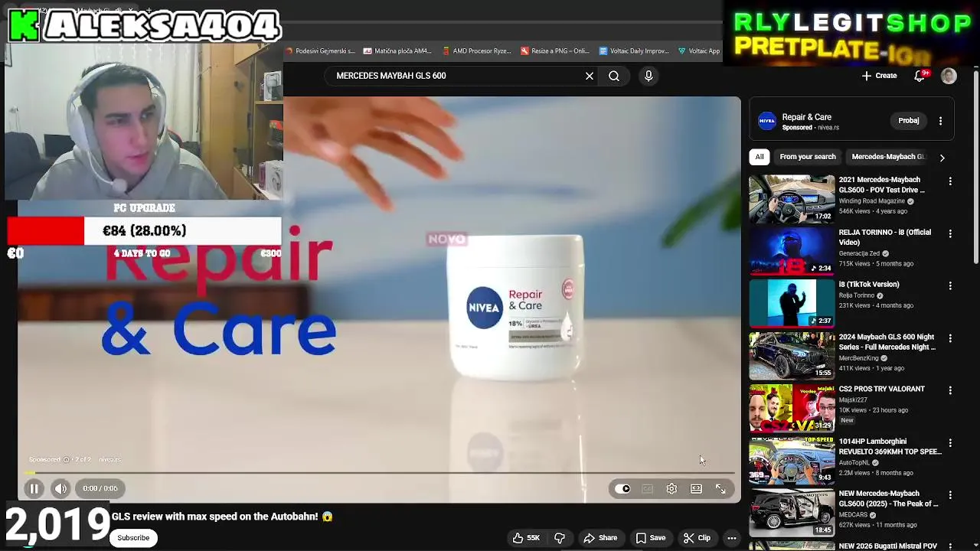Click the Subscribe button

click(x=133, y=538)
